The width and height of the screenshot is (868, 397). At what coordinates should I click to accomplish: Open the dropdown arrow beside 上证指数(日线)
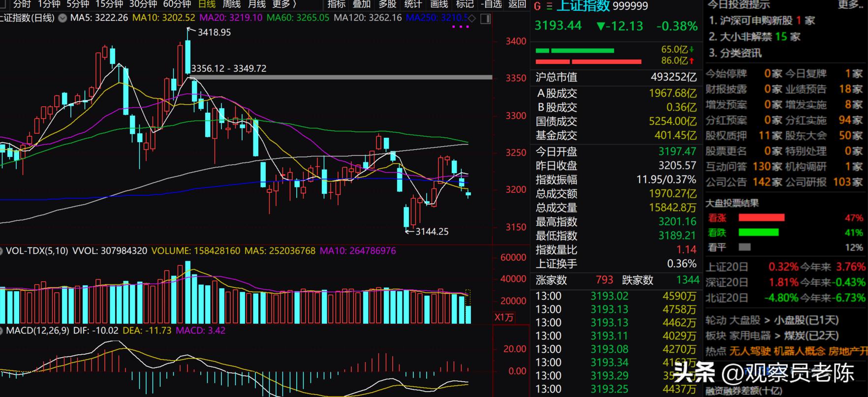coord(62,18)
